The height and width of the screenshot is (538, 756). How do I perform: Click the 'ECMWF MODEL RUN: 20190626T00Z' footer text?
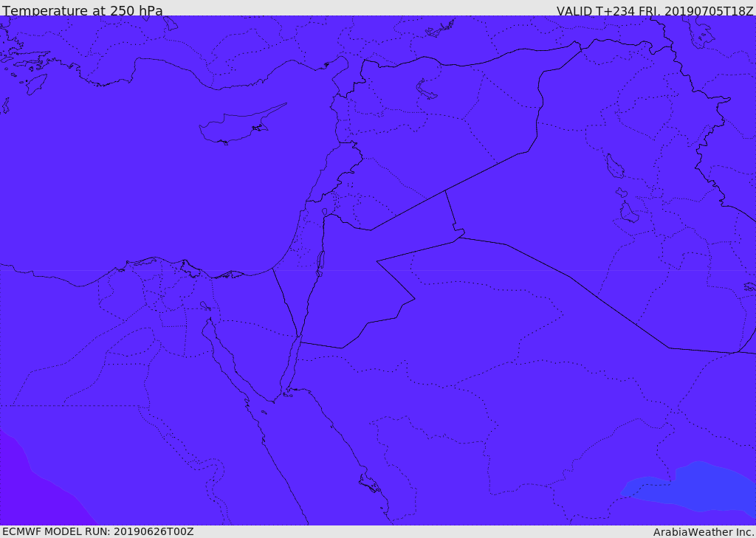(x=98, y=531)
